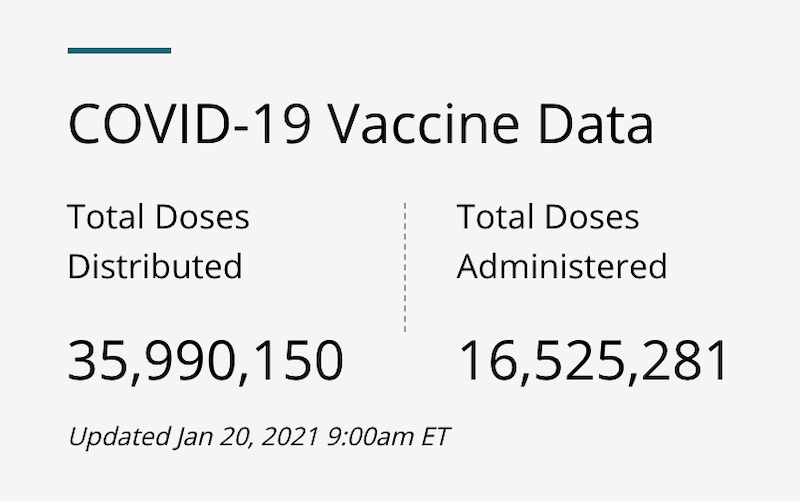Click the dashed vertical divider line
This screenshot has width=800, height=501.
point(405,267)
